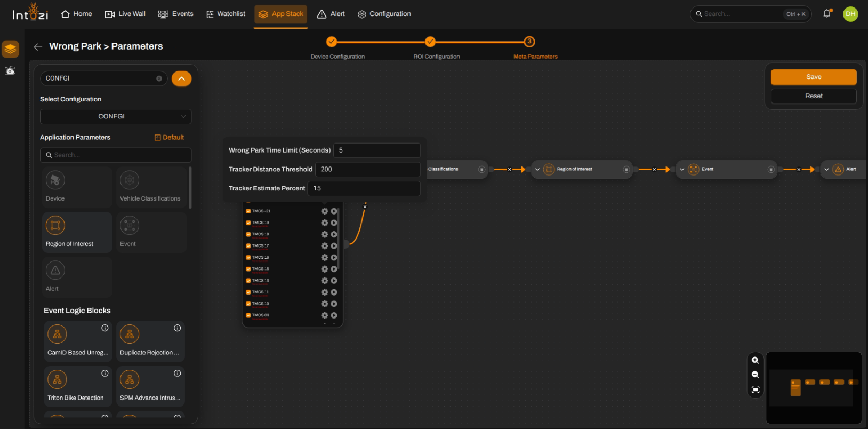The width and height of the screenshot is (868, 429).
Task: Go to Meta Parameters step 3
Action: pos(529,42)
